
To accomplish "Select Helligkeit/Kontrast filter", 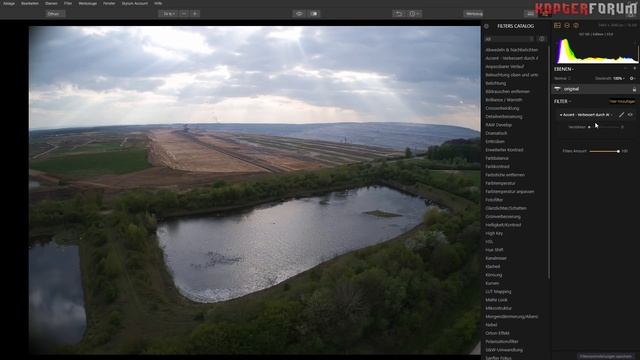I will [503, 225].
